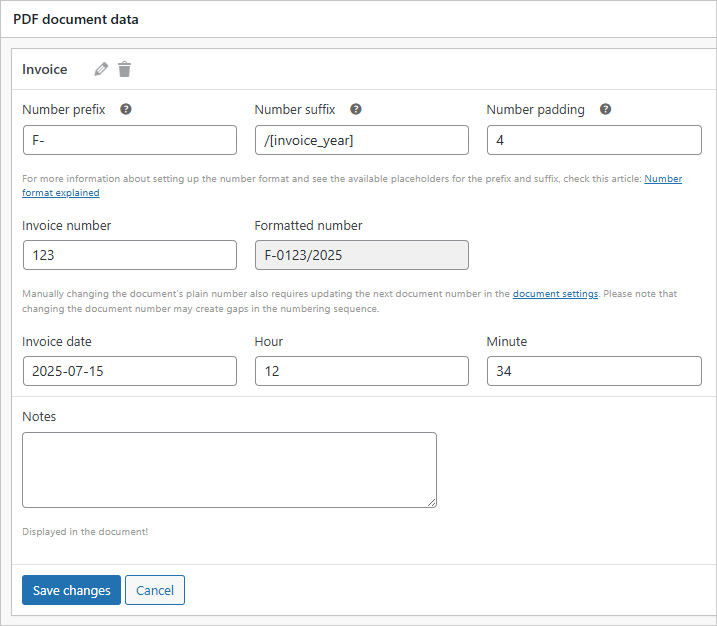717x626 pixels.
Task: Click into the Number suffix field
Action: pyautogui.click(x=361, y=140)
